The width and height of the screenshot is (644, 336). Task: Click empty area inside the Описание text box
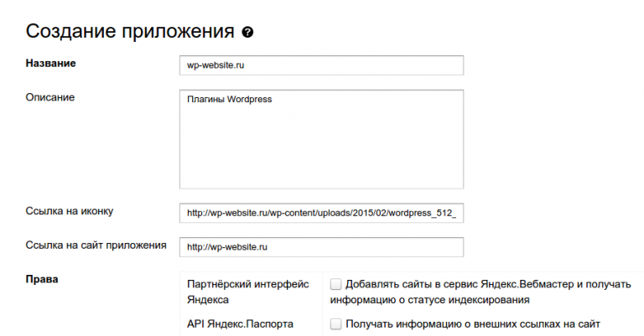click(x=321, y=151)
